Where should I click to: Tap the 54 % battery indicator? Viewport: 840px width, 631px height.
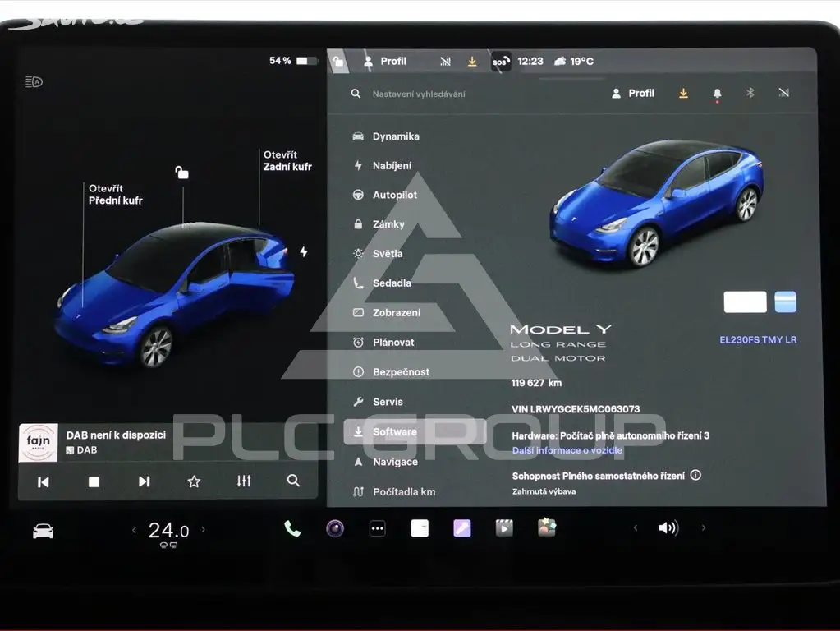coord(294,61)
